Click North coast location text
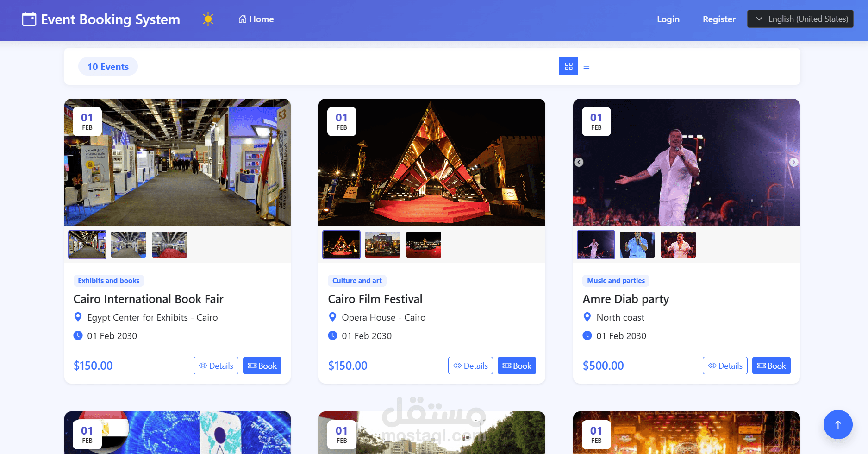The image size is (868, 454). tap(620, 317)
